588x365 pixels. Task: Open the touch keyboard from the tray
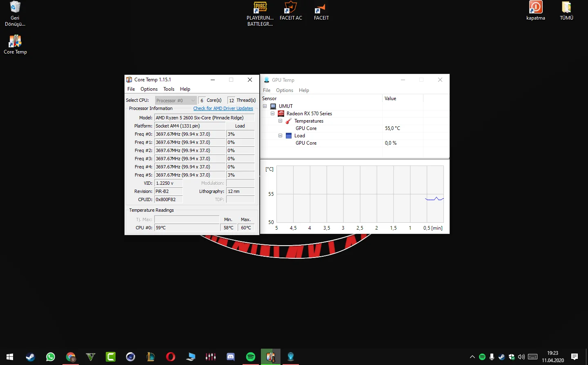point(533,357)
